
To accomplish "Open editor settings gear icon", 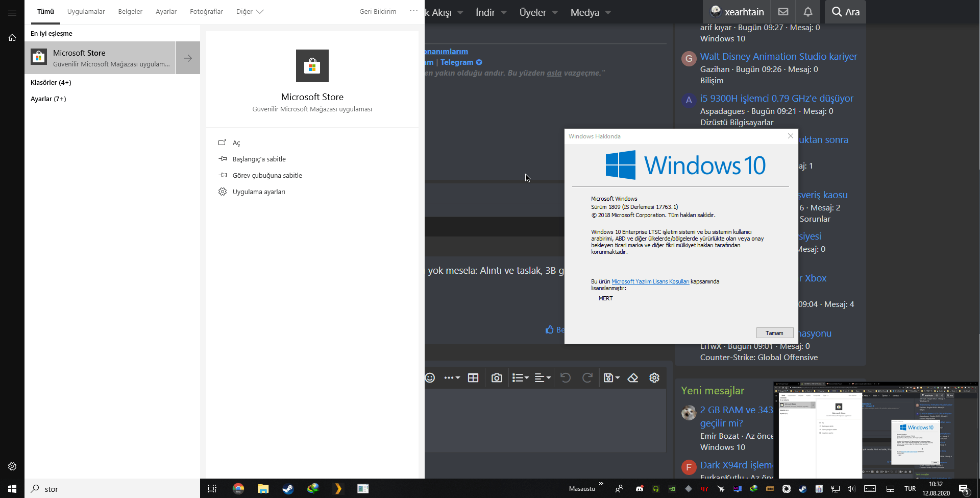I will pos(654,377).
